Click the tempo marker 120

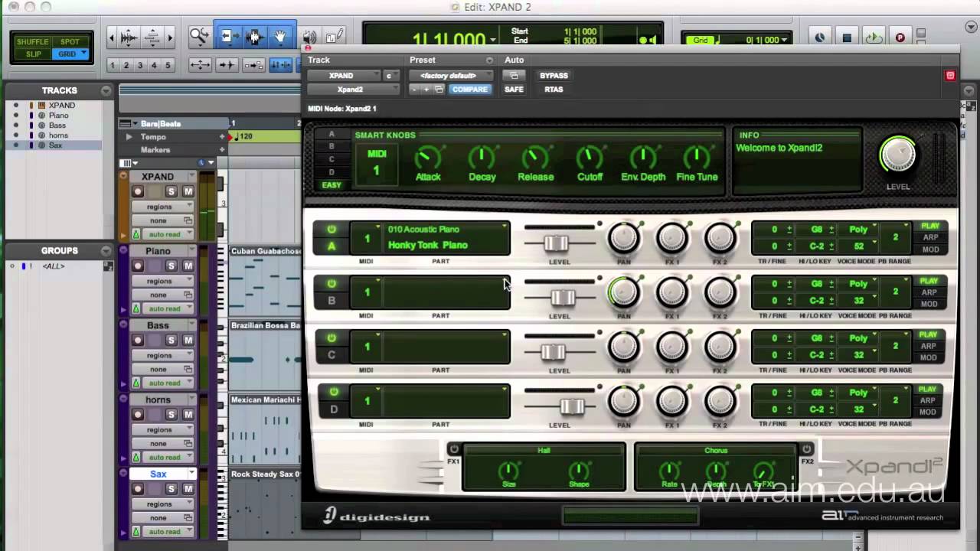244,136
